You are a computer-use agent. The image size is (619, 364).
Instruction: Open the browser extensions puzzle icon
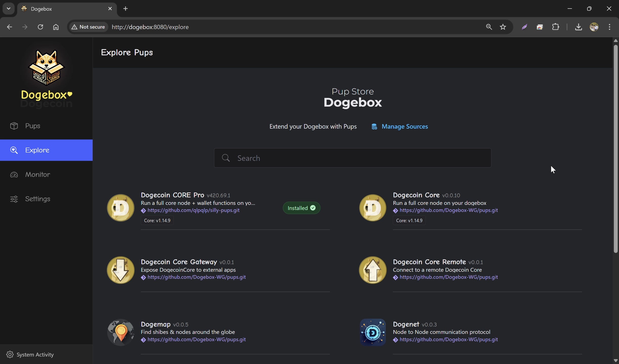tap(555, 27)
